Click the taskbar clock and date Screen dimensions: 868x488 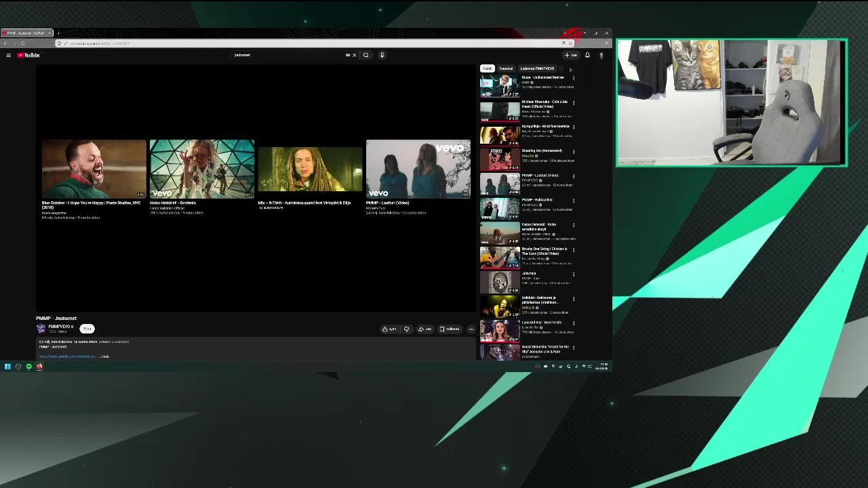click(602, 367)
